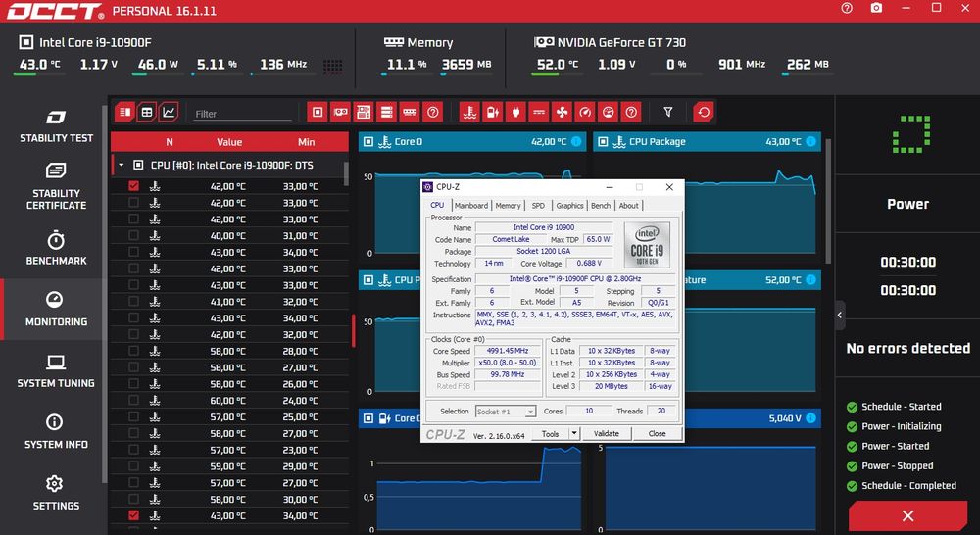Screen dimensions: 980x535
Task: Open the System Tuning section
Action: pyautogui.click(x=56, y=371)
